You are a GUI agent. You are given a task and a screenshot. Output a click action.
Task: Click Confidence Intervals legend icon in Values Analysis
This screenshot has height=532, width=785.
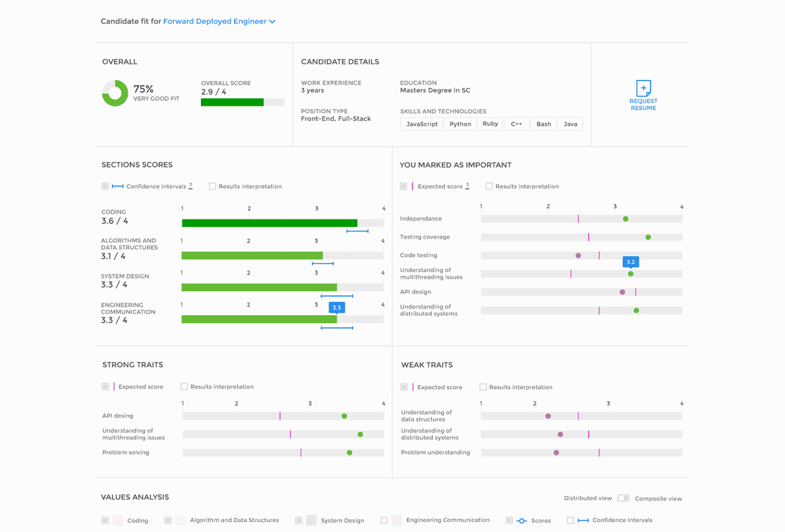(x=583, y=521)
